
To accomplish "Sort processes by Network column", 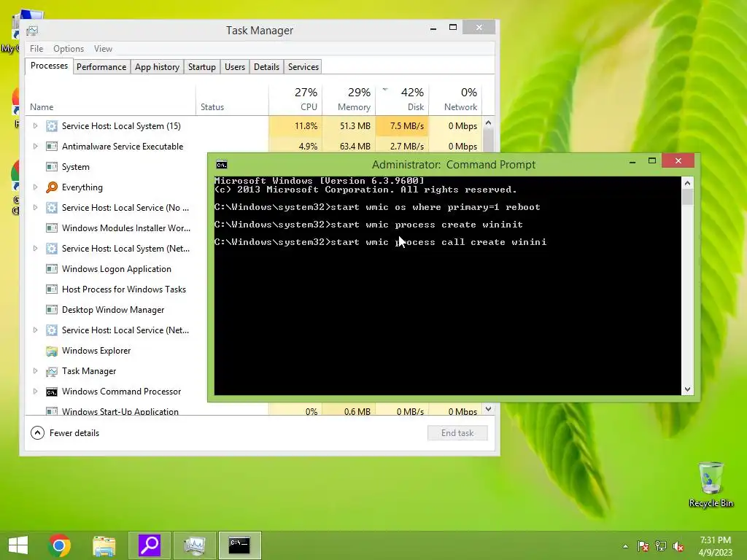I will 455,99.
